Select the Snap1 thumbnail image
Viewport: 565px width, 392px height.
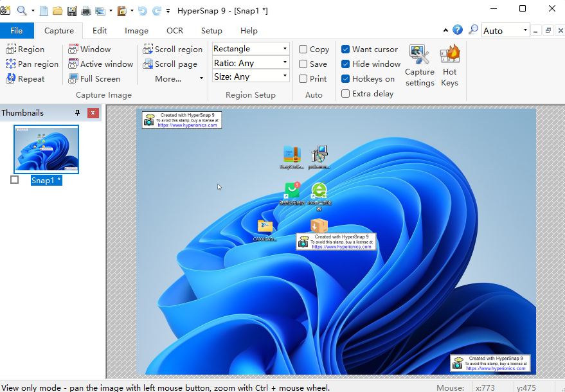(46, 149)
